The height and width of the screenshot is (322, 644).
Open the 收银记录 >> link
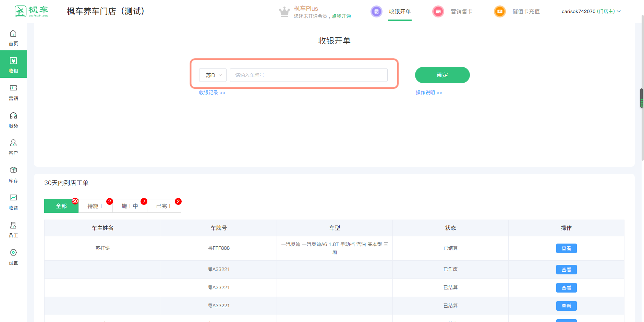(212, 92)
